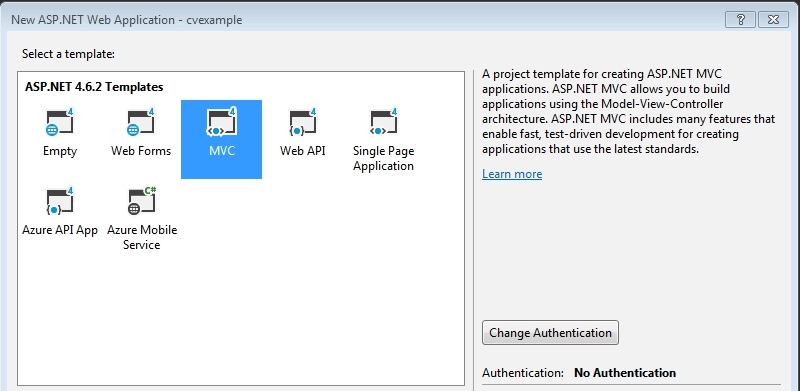800x391 pixels.
Task: Click the Change Authentication button
Action: coord(550,333)
